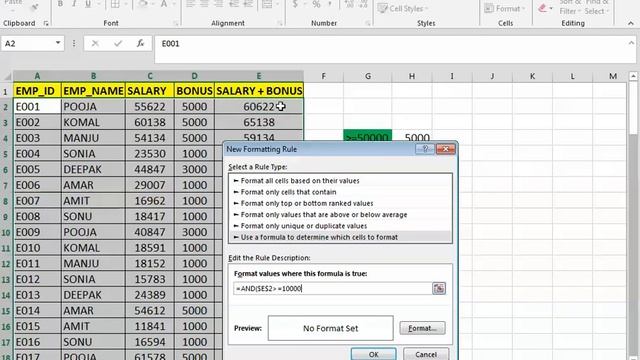Click the cell showing '65138'
The height and width of the screenshot is (360, 640).
259,122
